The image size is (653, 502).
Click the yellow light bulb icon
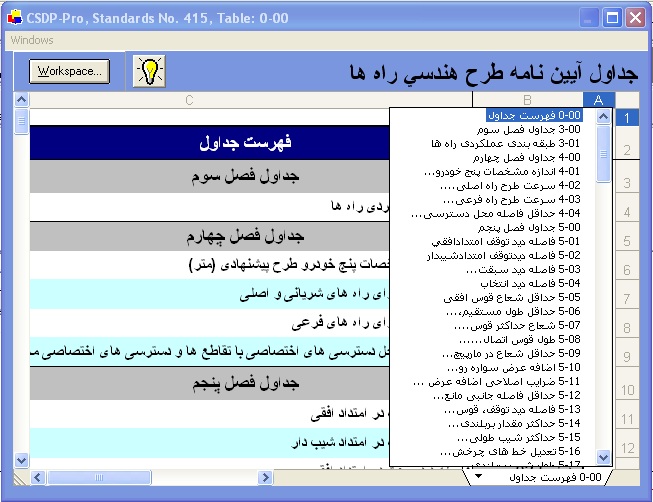point(149,71)
